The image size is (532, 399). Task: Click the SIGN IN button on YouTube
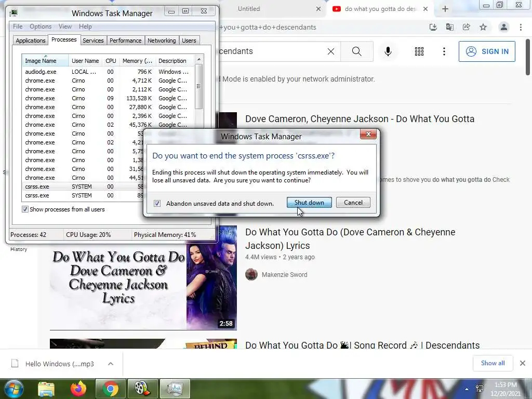pyautogui.click(x=487, y=51)
